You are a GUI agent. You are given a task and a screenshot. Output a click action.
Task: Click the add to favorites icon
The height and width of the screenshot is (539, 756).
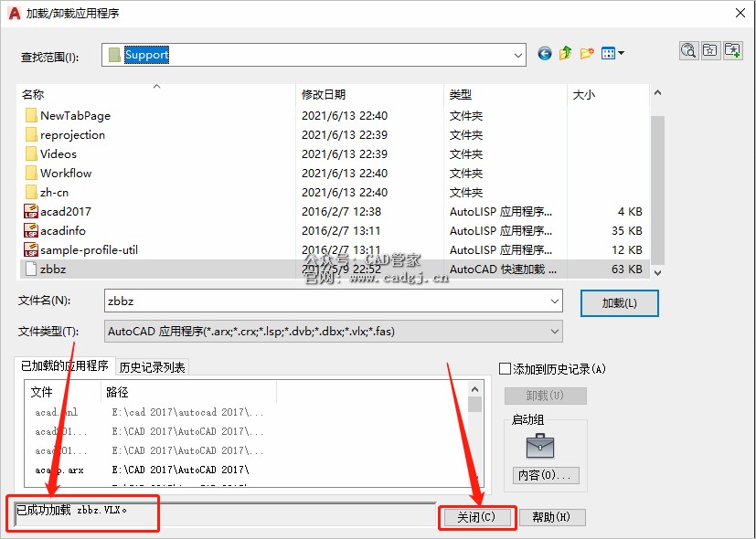coord(732,50)
